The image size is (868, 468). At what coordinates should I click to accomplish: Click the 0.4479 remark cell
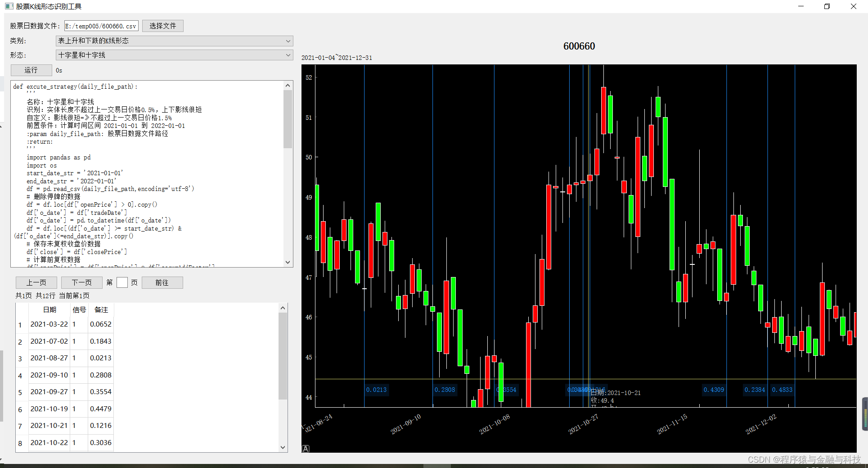101,409
